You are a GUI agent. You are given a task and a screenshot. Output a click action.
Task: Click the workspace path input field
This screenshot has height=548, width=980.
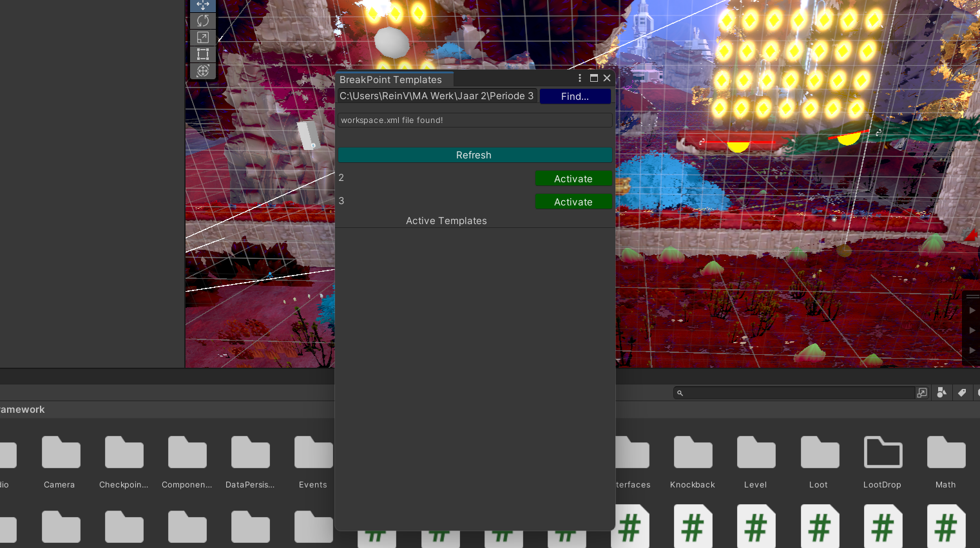(436, 96)
